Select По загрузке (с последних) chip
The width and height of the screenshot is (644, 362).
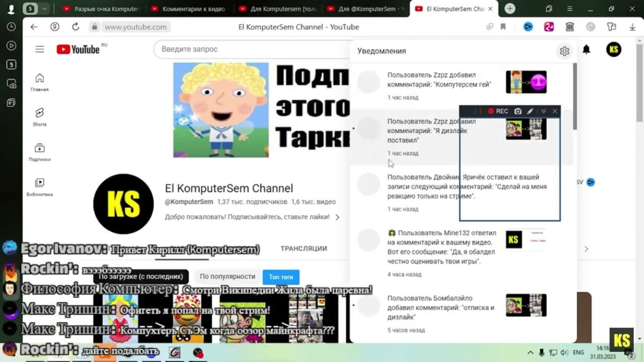point(141,277)
